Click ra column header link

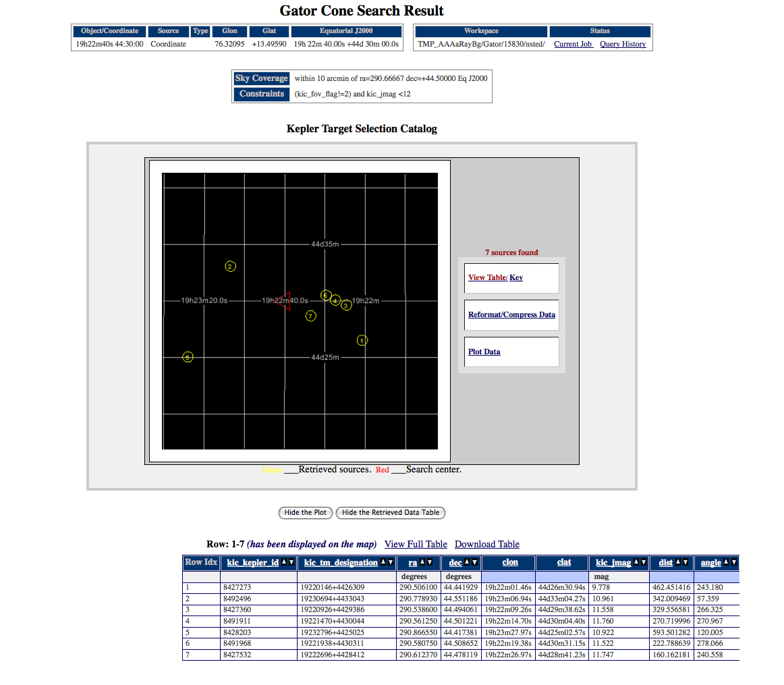(x=412, y=562)
